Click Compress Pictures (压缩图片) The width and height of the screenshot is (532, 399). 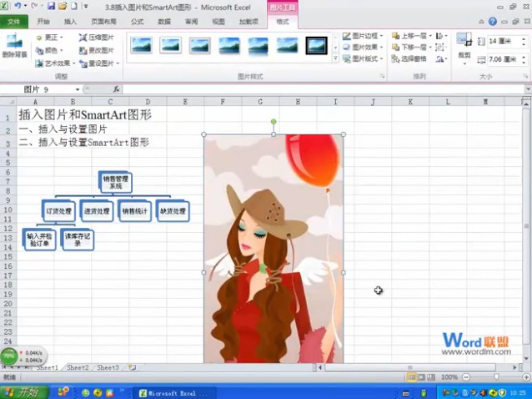point(96,38)
